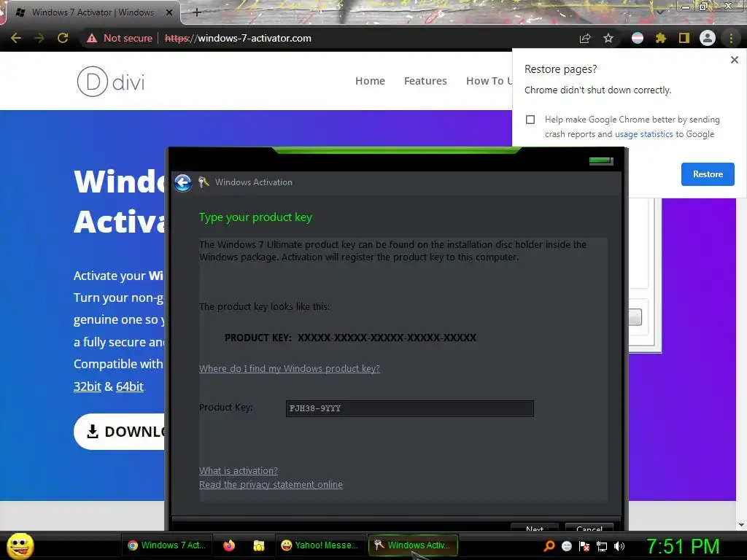
Task: Click the round gray tray icon
Action: pos(566,546)
